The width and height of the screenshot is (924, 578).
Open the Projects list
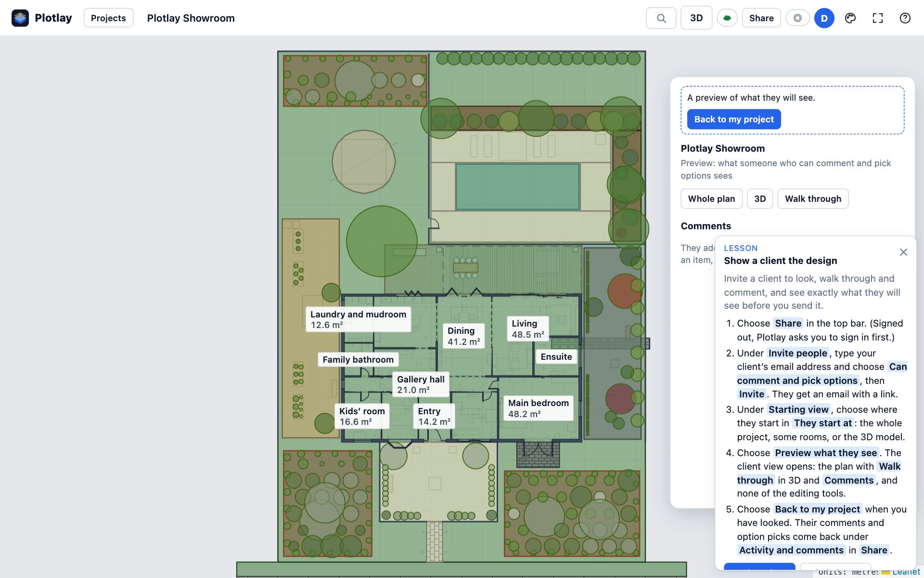[108, 18]
